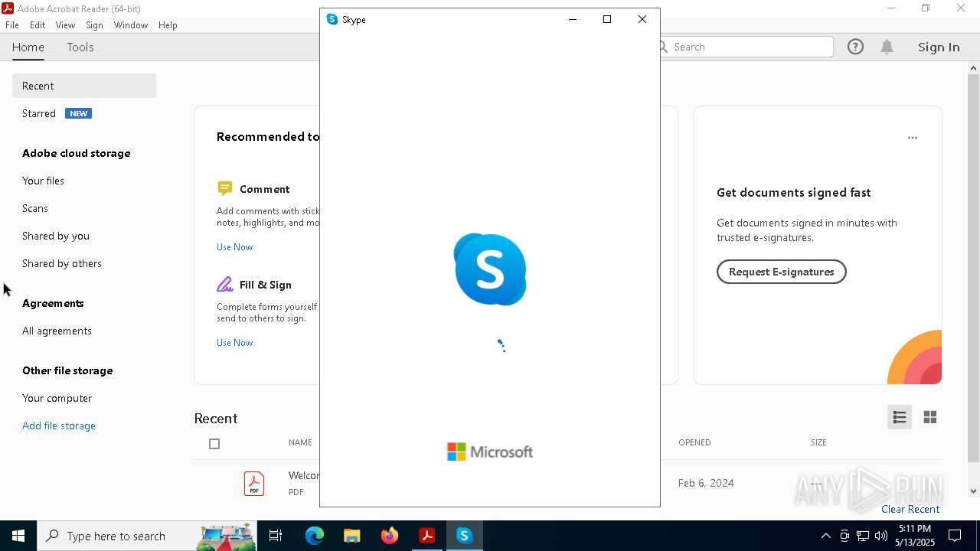Open the Window menu
Screen dimensions: 980x551
tap(131, 25)
